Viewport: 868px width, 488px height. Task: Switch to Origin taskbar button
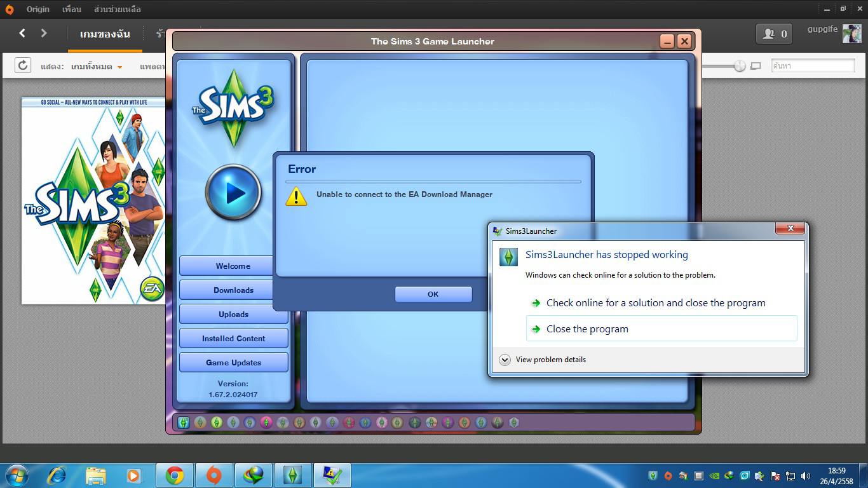(214, 475)
